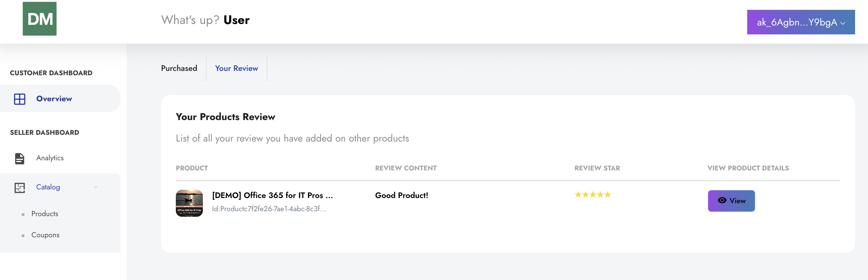The image size is (868, 280).
Task: Click the Catalog layout icon
Action: point(20,188)
